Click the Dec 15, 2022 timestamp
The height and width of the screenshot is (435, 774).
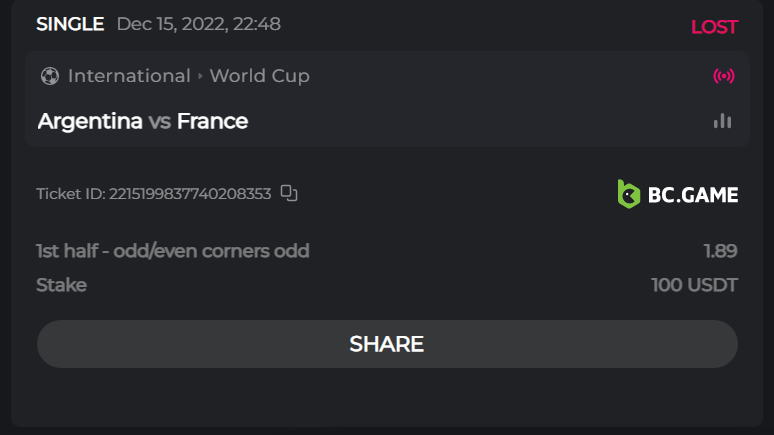tap(198, 24)
